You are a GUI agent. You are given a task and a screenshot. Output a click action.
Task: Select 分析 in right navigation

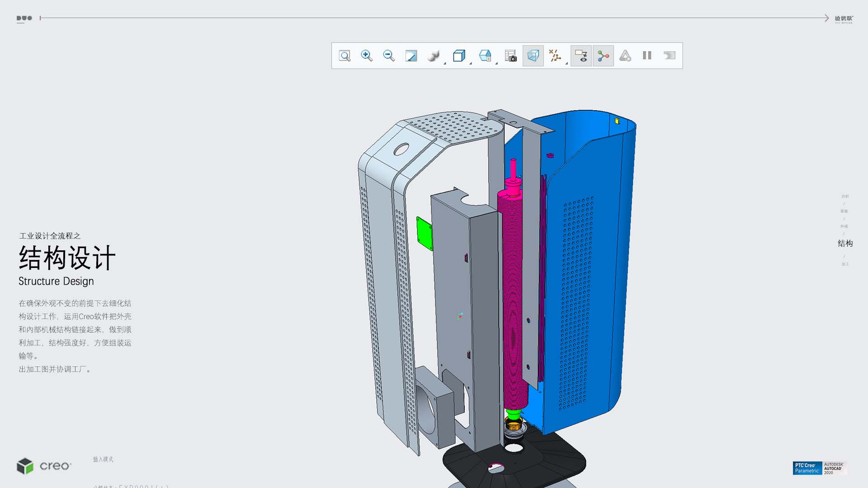[844, 196]
